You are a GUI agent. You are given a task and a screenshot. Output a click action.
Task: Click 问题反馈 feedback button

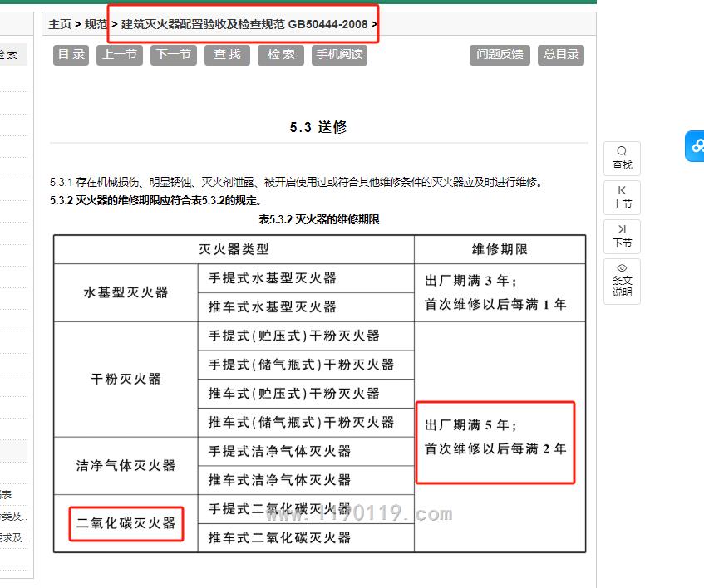pyautogui.click(x=500, y=55)
